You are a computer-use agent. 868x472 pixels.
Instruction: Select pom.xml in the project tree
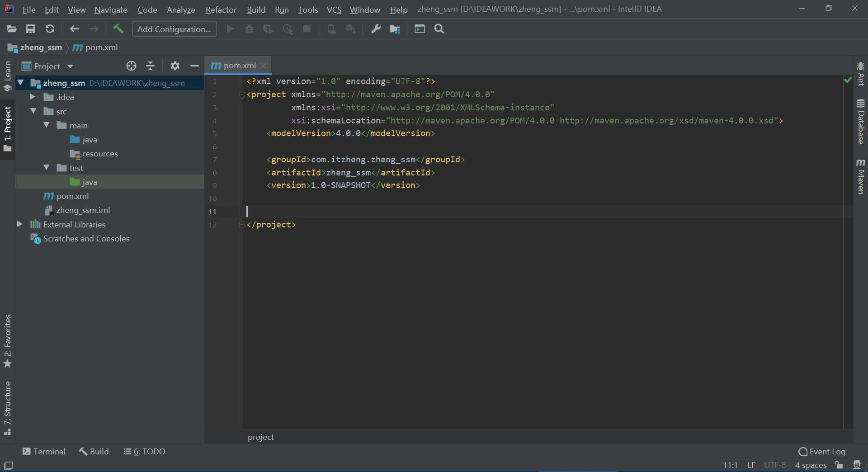pos(66,196)
